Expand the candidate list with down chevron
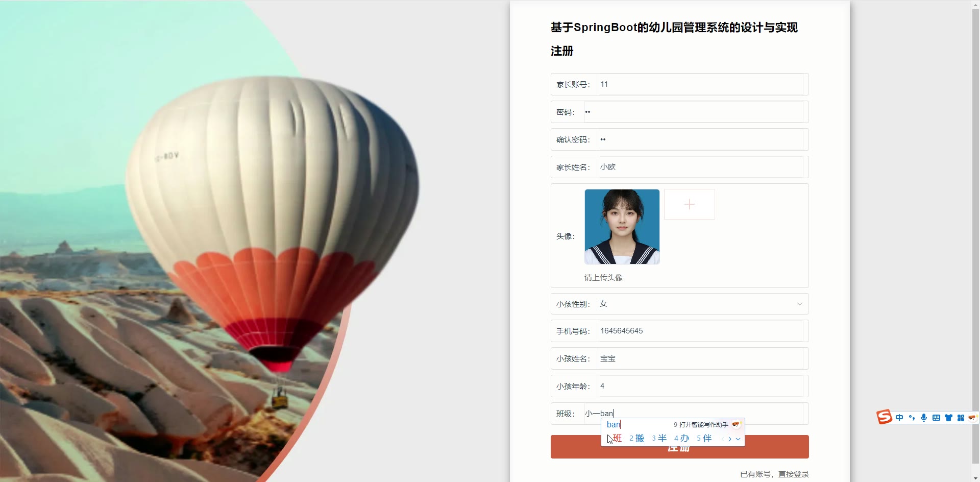 (x=738, y=439)
